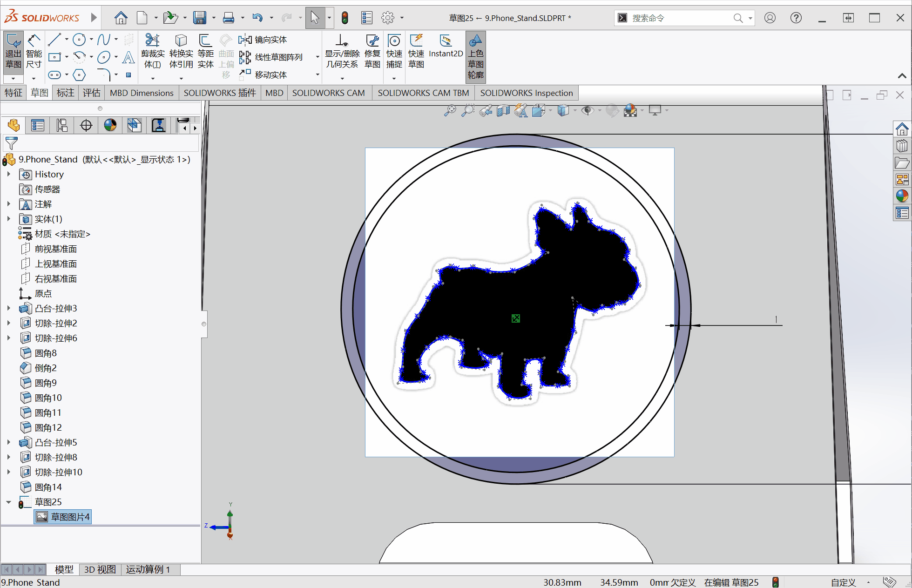912x588 pixels.
Task: Switch to the SOLIDWORKS CAM tab
Action: point(329,93)
